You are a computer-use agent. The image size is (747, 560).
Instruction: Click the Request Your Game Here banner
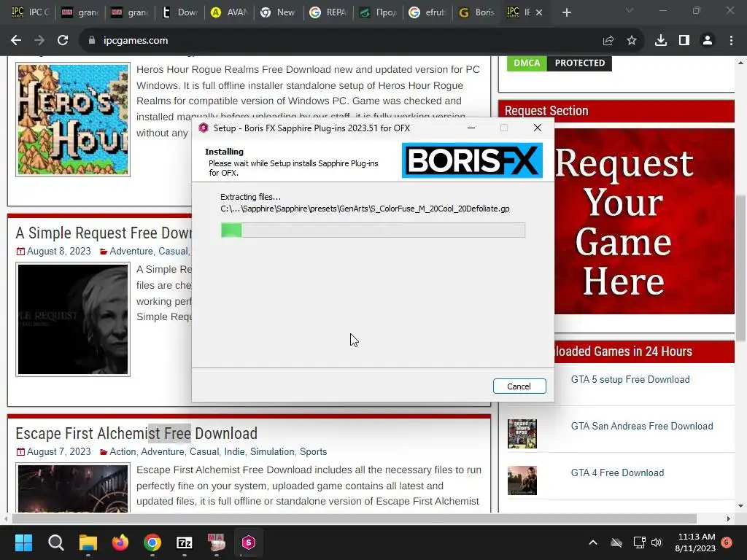coord(644,221)
